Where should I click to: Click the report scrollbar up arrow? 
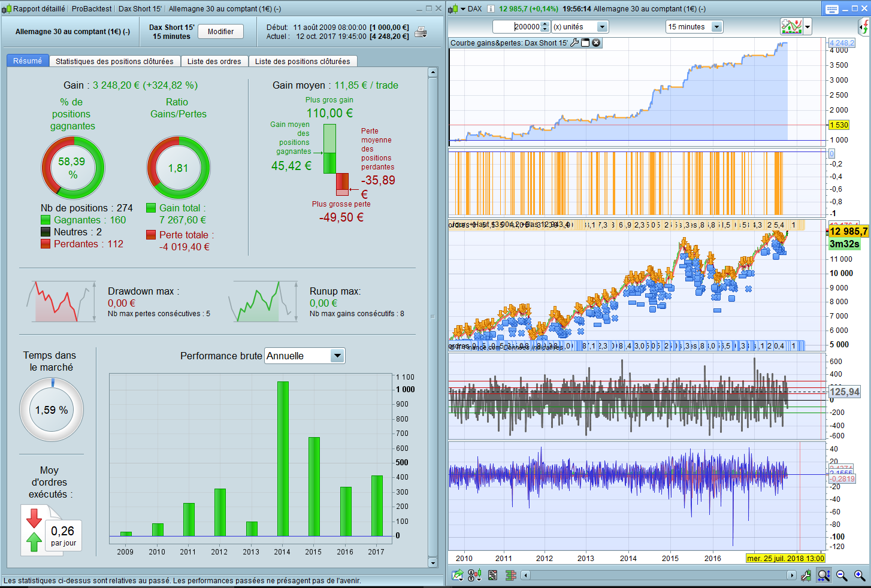(433, 72)
